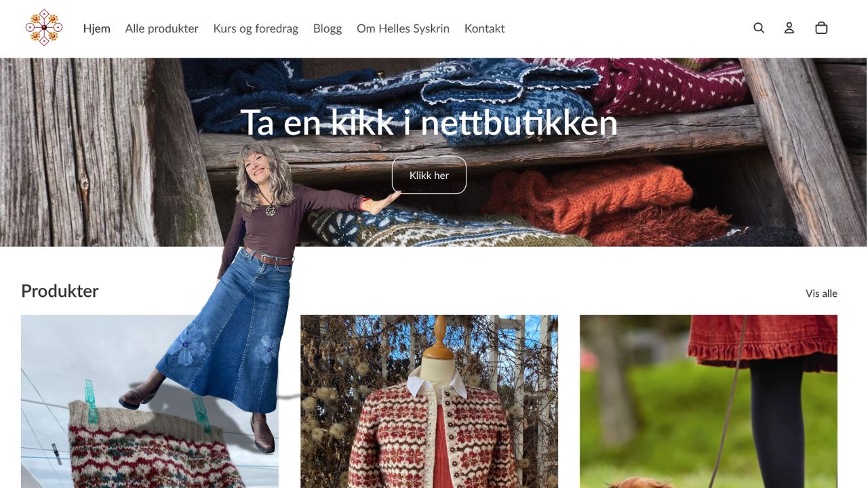Click the Klikk her button

(x=429, y=175)
